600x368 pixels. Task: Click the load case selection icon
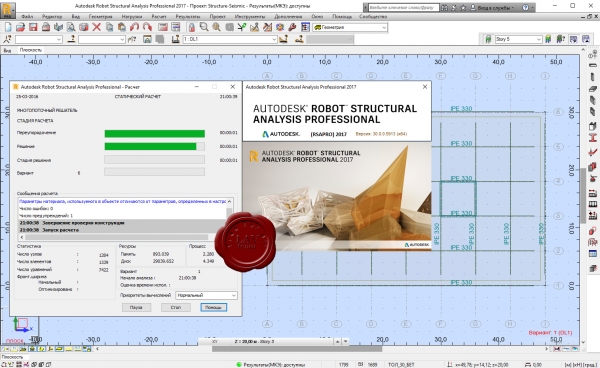[x=176, y=39]
